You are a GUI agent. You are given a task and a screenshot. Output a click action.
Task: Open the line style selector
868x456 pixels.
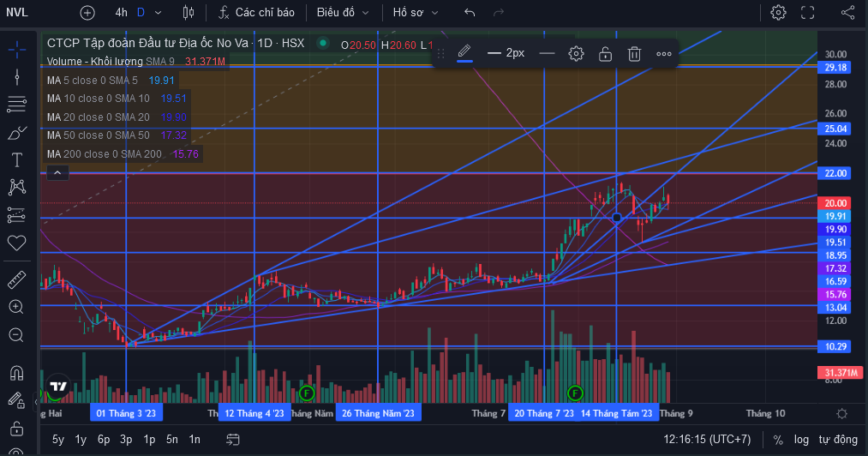click(x=547, y=53)
